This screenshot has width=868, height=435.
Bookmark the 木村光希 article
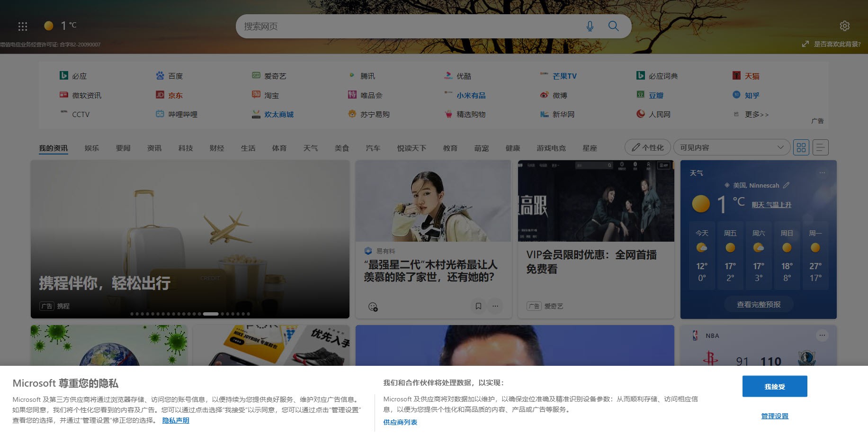pyautogui.click(x=478, y=306)
